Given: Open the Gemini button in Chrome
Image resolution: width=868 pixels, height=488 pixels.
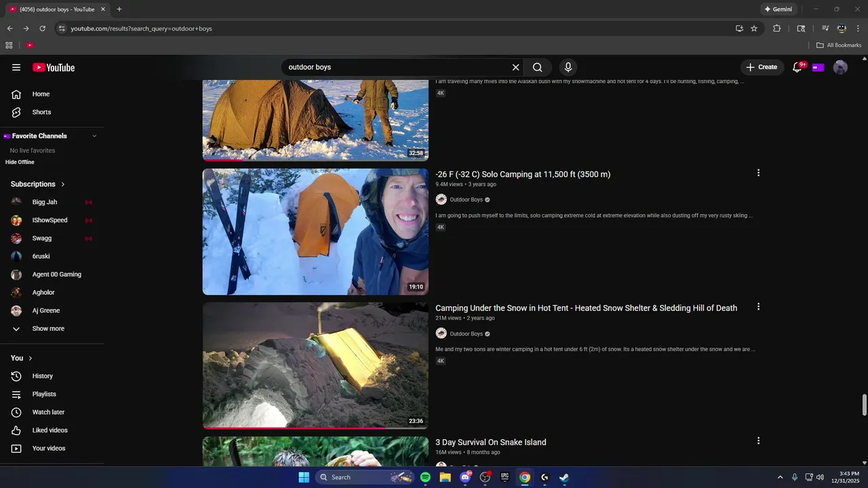Looking at the screenshot, I should (x=778, y=9).
